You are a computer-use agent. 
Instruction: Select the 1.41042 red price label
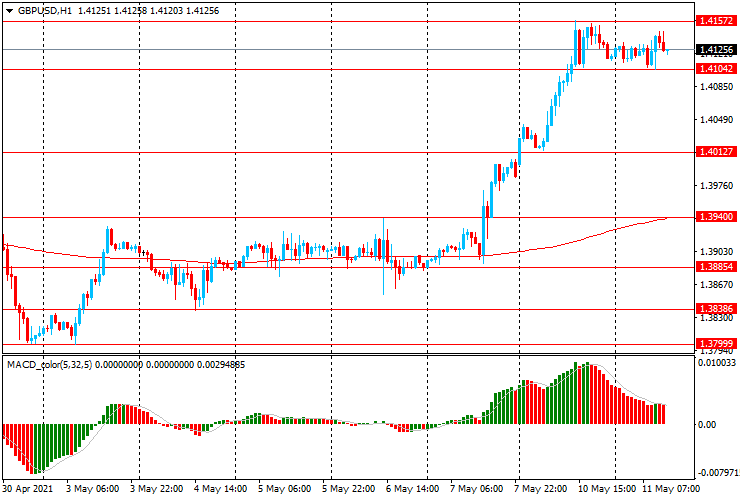point(716,68)
